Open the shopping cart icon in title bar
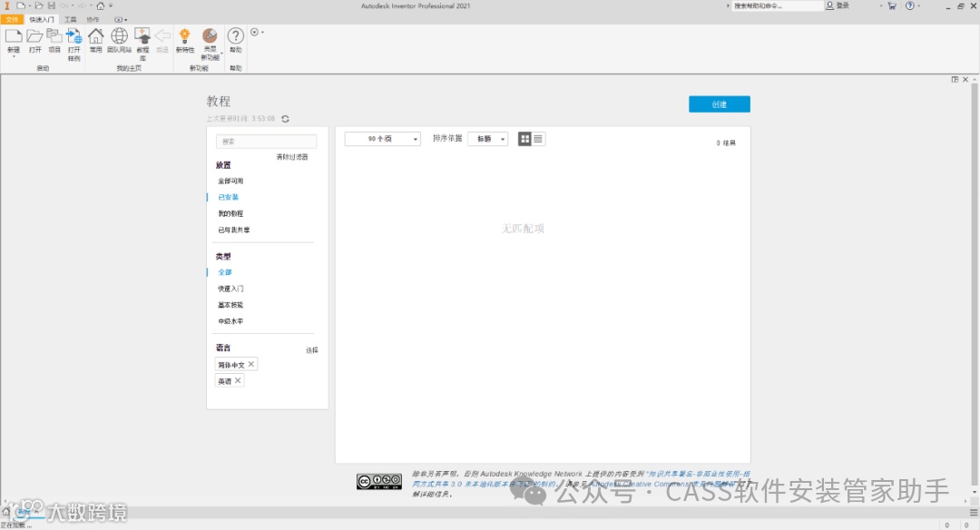The width and height of the screenshot is (980, 530). coord(892,5)
